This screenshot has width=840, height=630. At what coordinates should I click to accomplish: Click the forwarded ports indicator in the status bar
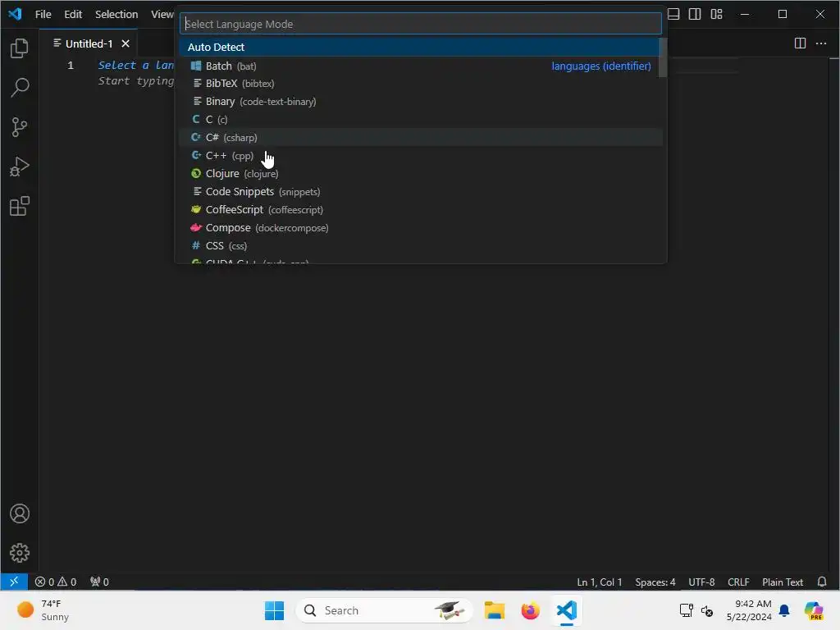pyautogui.click(x=99, y=582)
